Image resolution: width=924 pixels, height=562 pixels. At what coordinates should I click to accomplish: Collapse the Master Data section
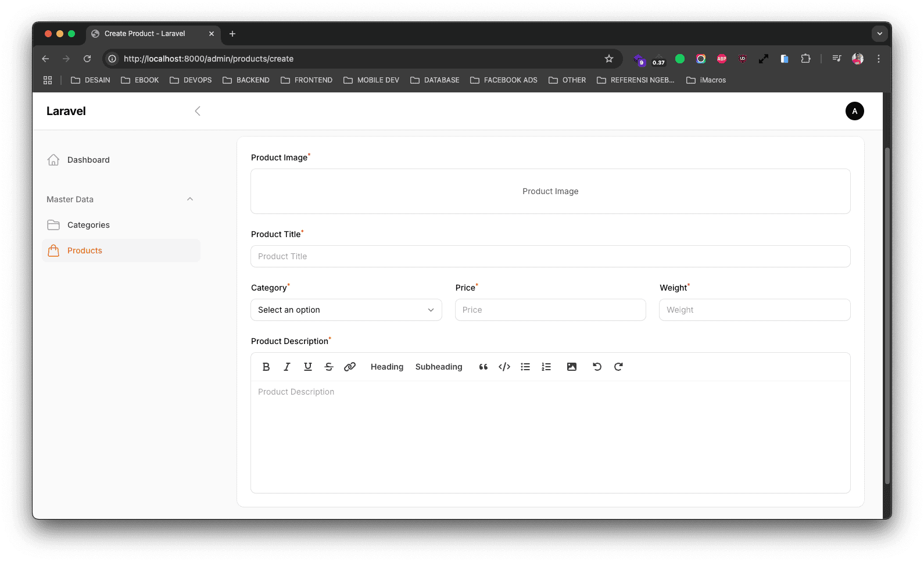(190, 199)
